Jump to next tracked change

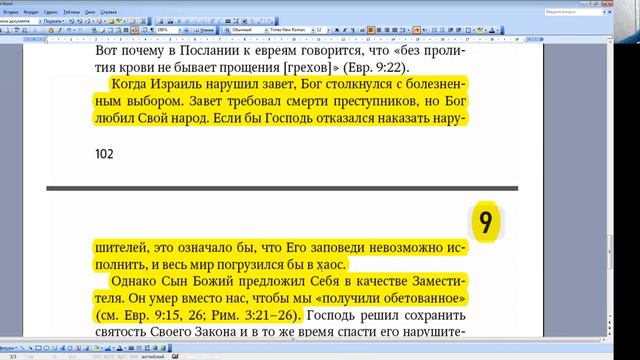click(x=80, y=21)
